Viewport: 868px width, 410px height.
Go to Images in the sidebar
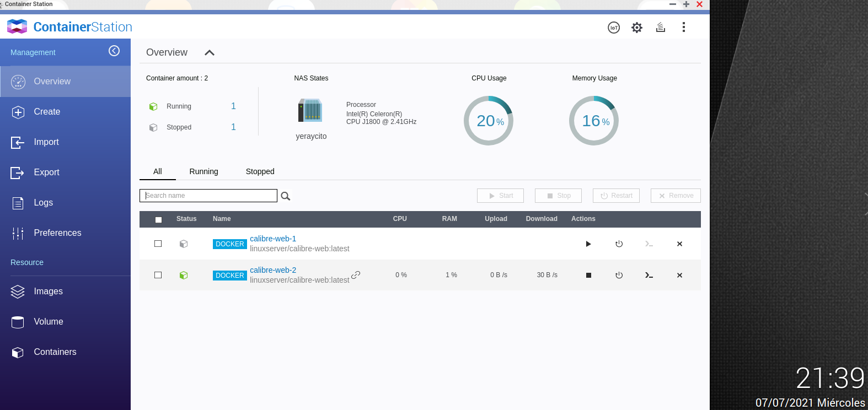[48, 292]
